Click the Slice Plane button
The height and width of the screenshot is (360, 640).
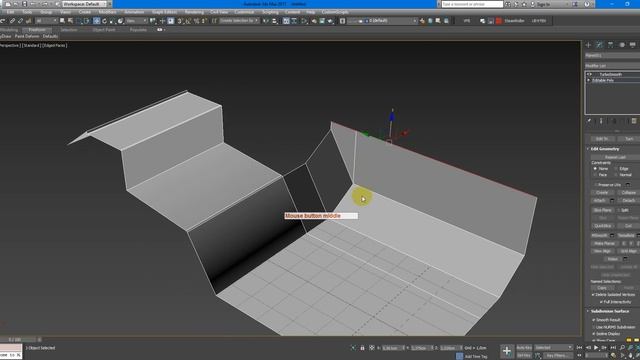(602, 210)
